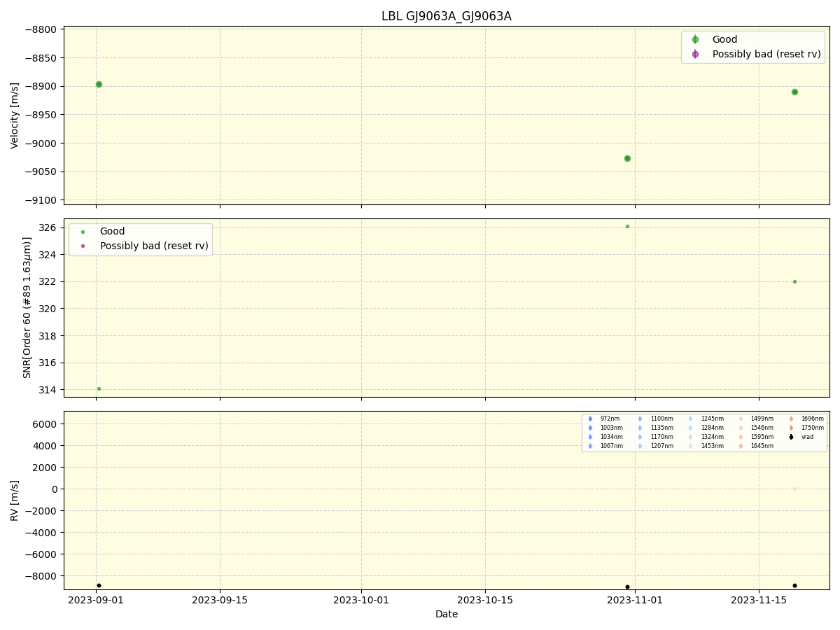This screenshot has width=840, height=630.
Task: Click the 2023-09-01 date tick label
Action: click(96, 599)
